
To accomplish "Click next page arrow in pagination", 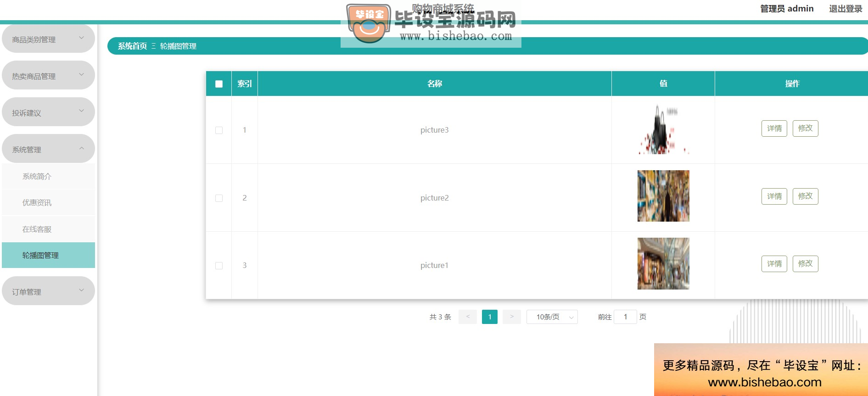I will [x=512, y=317].
